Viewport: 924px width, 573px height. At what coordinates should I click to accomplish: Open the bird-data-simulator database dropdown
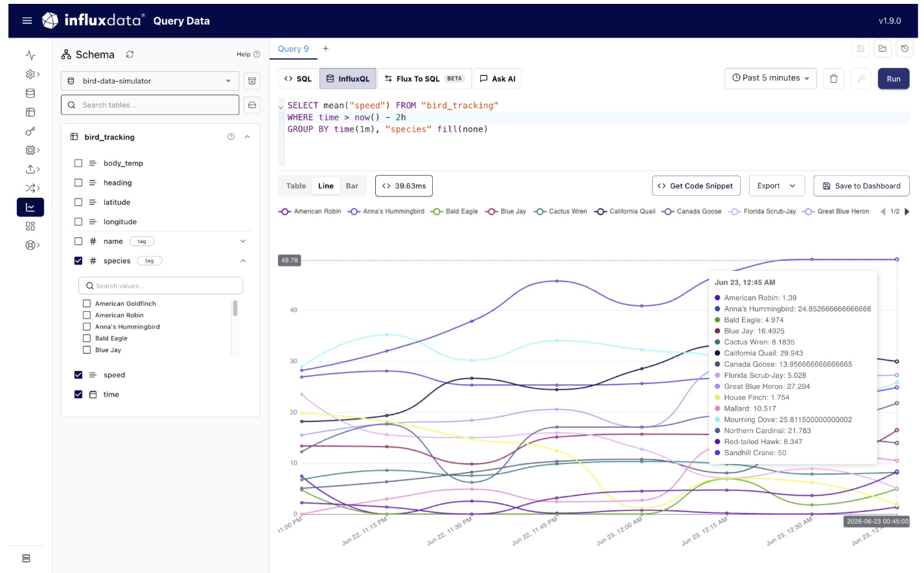click(150, 81)
